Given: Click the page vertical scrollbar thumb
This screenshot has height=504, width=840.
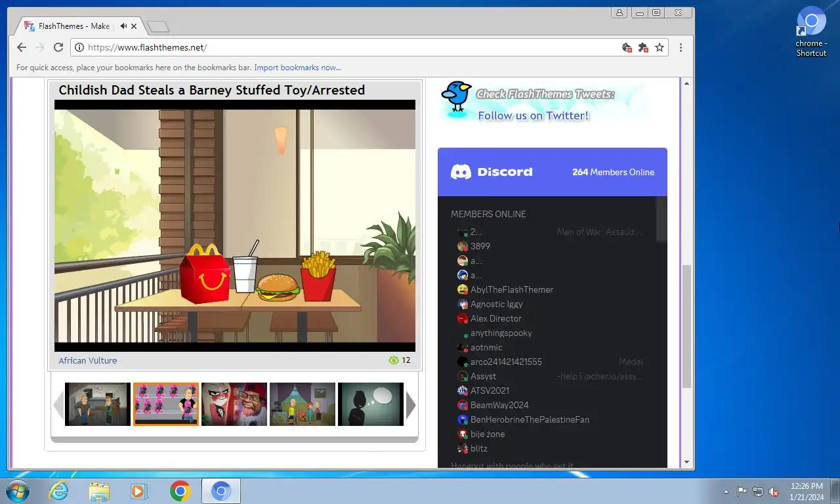Looking at the screenshot, I should pos(687,326).
